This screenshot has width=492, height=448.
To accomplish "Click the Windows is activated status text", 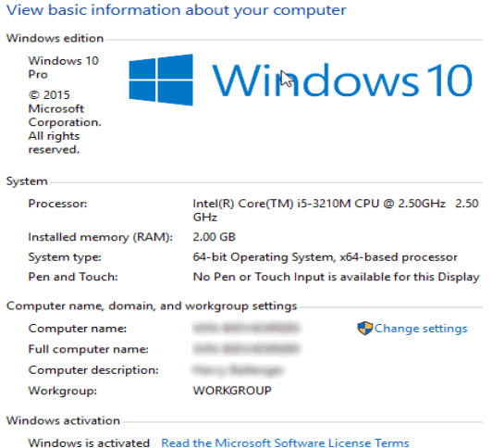I will 89,442.
